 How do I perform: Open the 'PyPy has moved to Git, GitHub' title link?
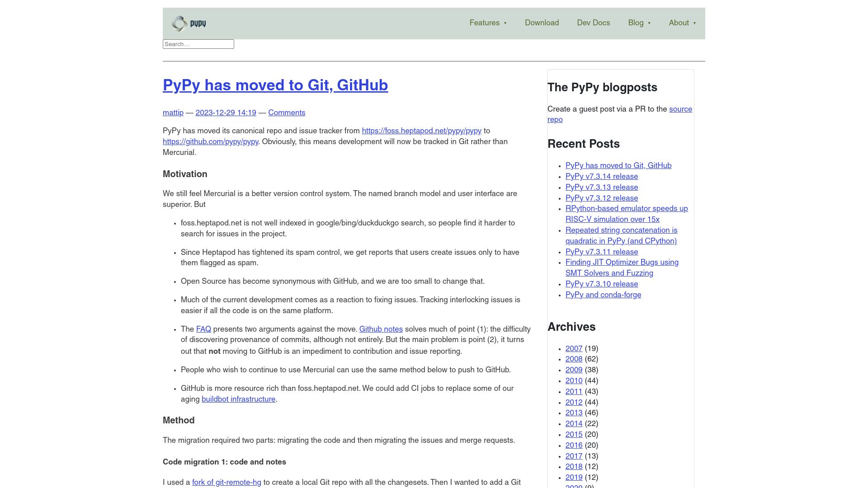(x=275, y=85)
